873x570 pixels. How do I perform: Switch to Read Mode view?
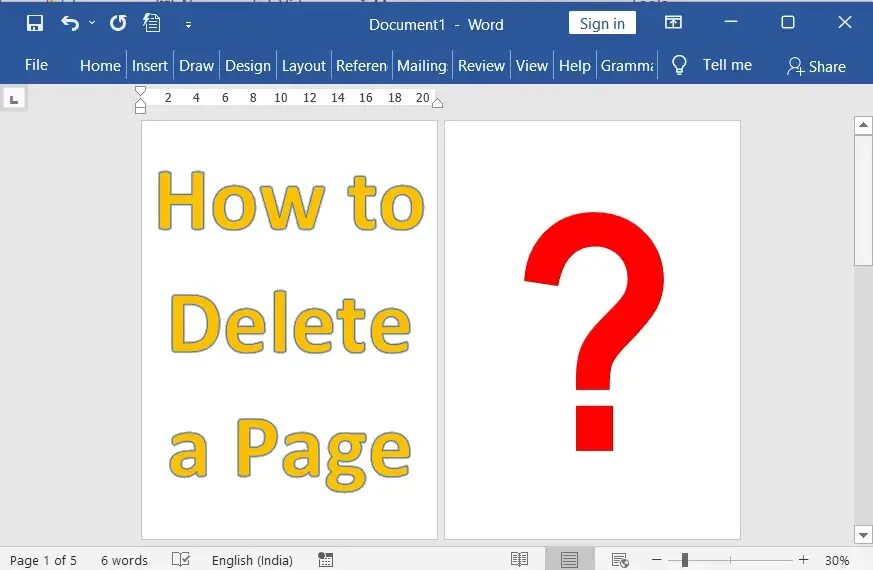coord(519,559)
